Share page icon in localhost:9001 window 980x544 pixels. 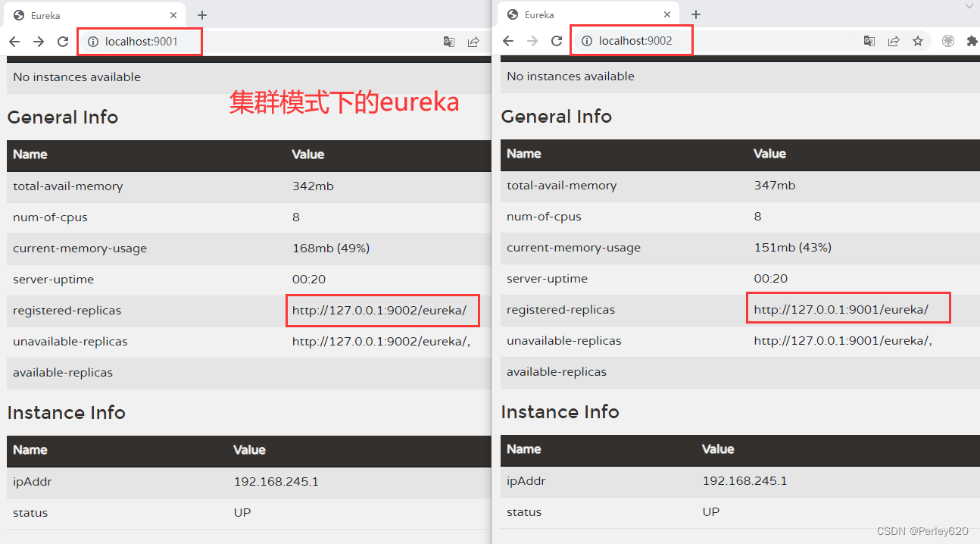(473, 42)
